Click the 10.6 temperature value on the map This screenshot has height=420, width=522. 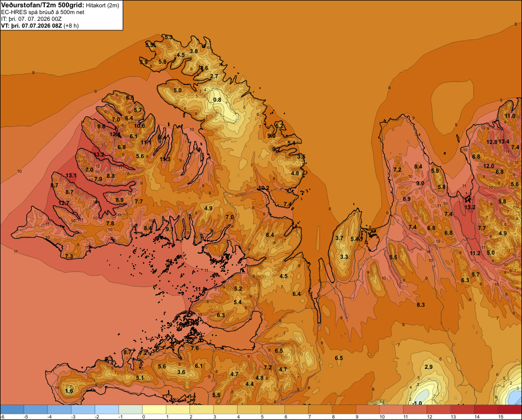(139, 125)
